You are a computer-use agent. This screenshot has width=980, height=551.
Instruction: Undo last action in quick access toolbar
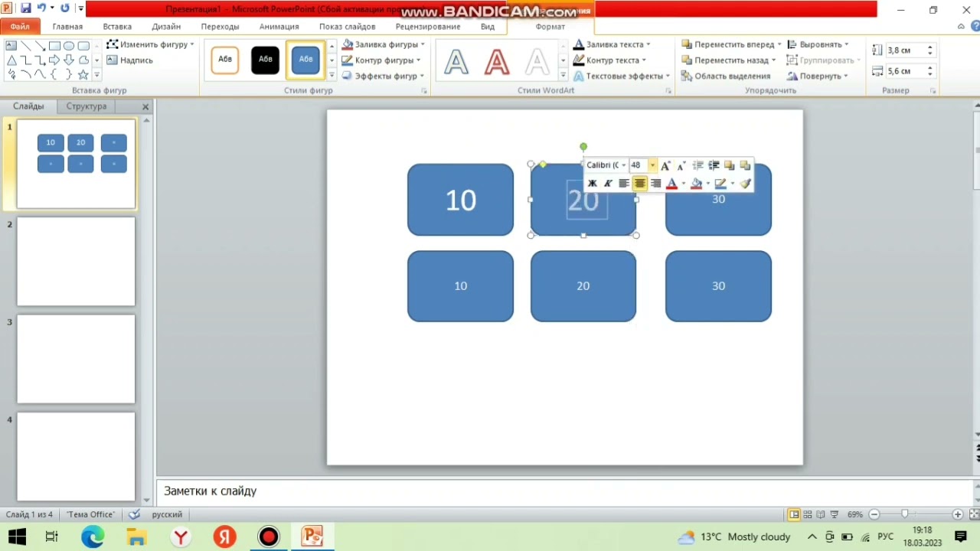tap(41, 8)
